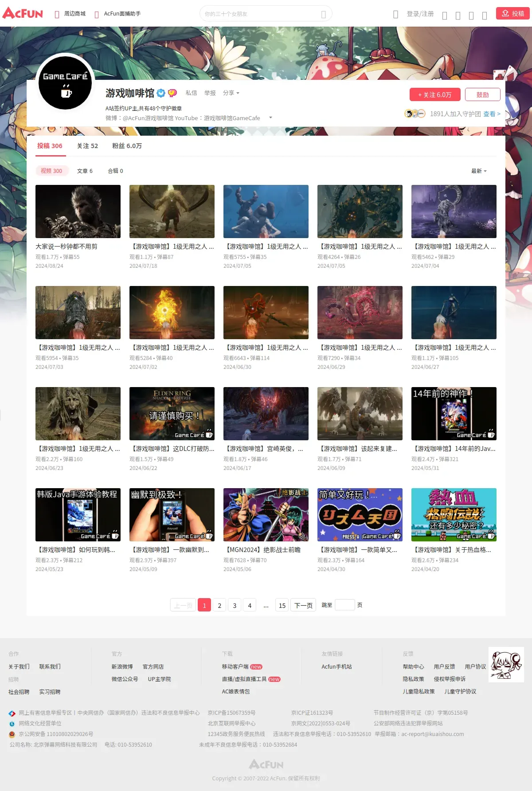Open the 热血格闘伝説 video thumbnail
The width and height of the screenshot is (532, 791).
pyautogui.click(x=454, y=515)
